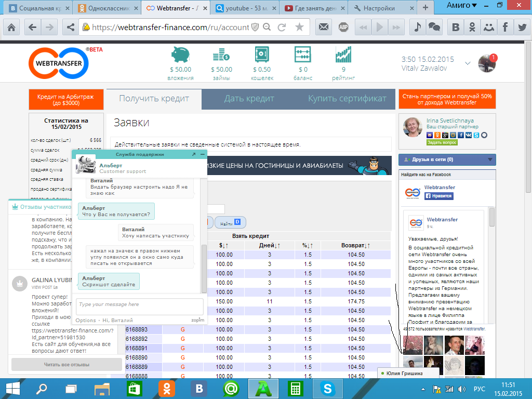The height and width of the screenshot is (399, 532).
Task: Open Skype from the Windows taskbar
Action: coord(327,389)
